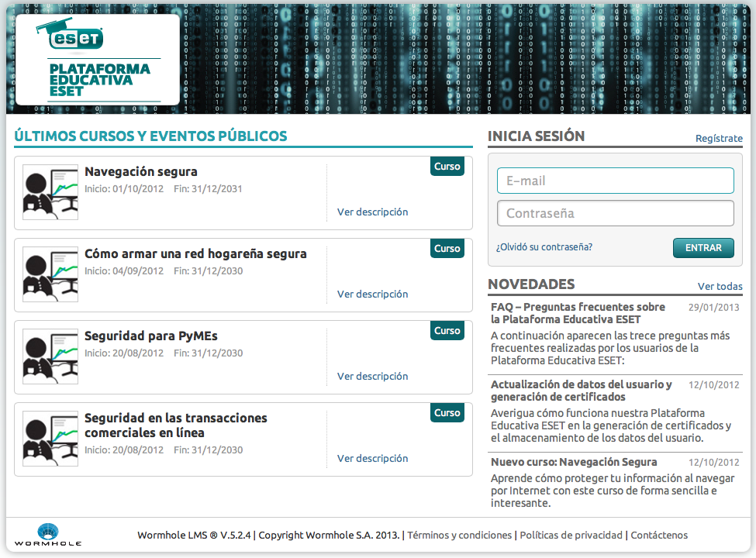
Task: View description of Seguridad para PyMEs
Action: tap(372, 377)
